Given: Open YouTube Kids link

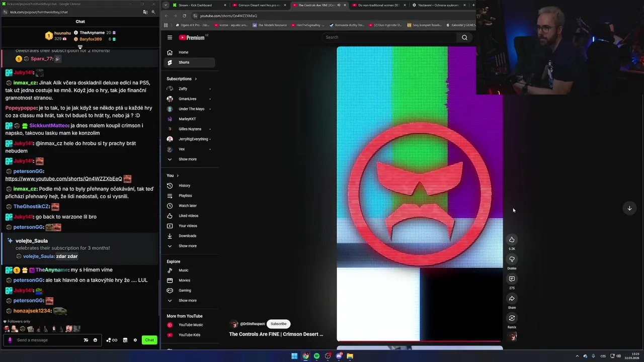Looking at the screenshot, I should pyautogui.click(x=189, y=335).
